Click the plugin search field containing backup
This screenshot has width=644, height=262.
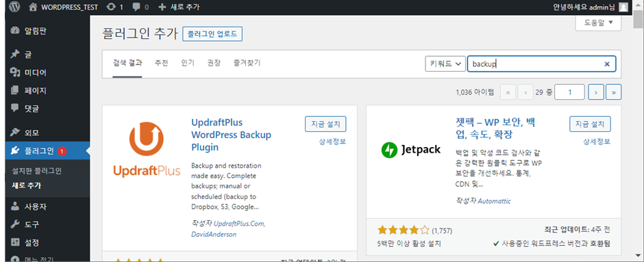[541, 64]
